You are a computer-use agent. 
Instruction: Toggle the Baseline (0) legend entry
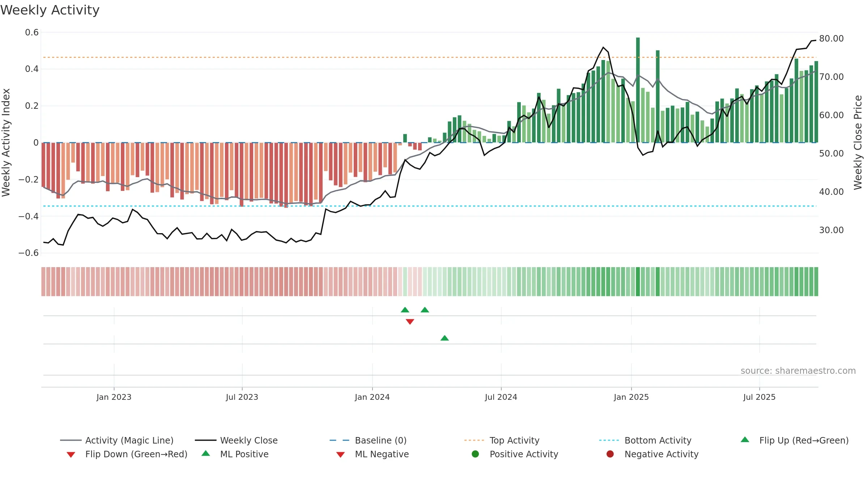[x=368, y=440]
